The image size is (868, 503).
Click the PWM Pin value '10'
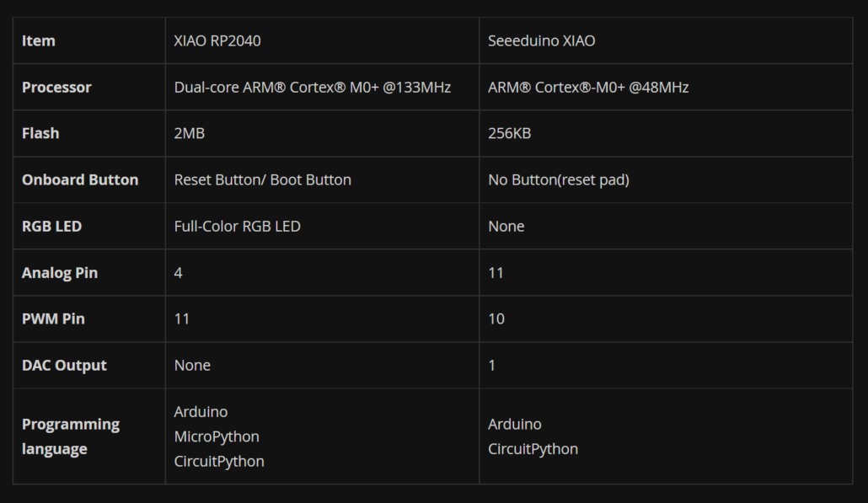pos(496,318)
